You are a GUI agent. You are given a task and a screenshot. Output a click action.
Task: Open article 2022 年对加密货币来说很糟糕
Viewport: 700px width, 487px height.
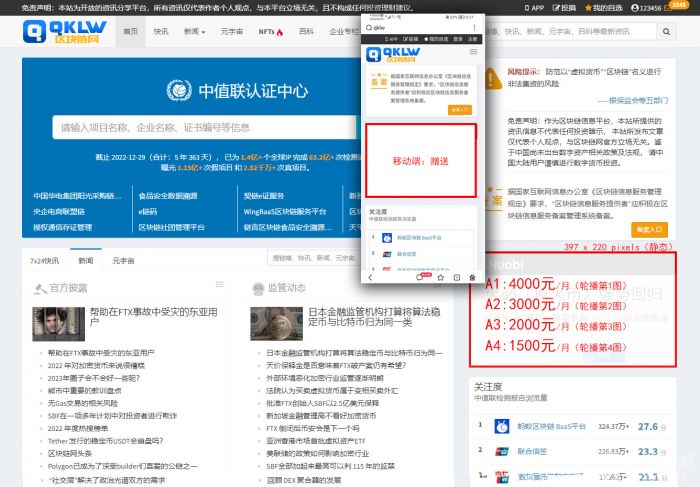coord(96,366)
